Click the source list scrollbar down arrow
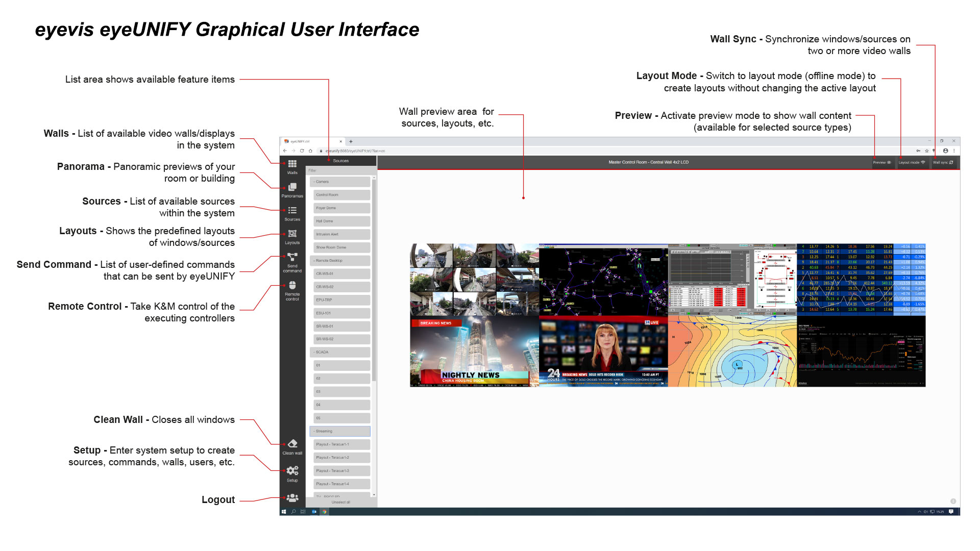The image size is (980, 551). coord(374,495)
